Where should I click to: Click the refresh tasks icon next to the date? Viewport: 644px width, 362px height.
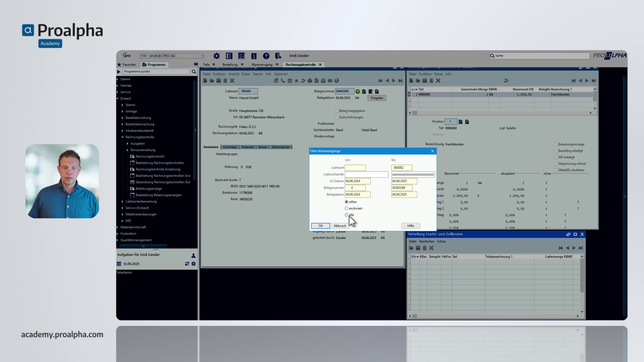[187, 264]
